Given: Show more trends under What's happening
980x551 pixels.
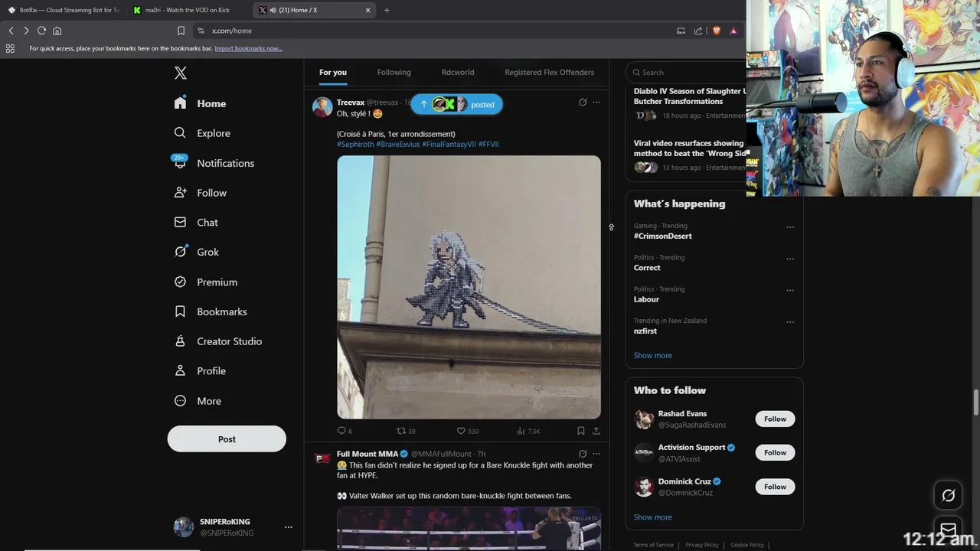Looking at the screenshot, I should point(653,355).
